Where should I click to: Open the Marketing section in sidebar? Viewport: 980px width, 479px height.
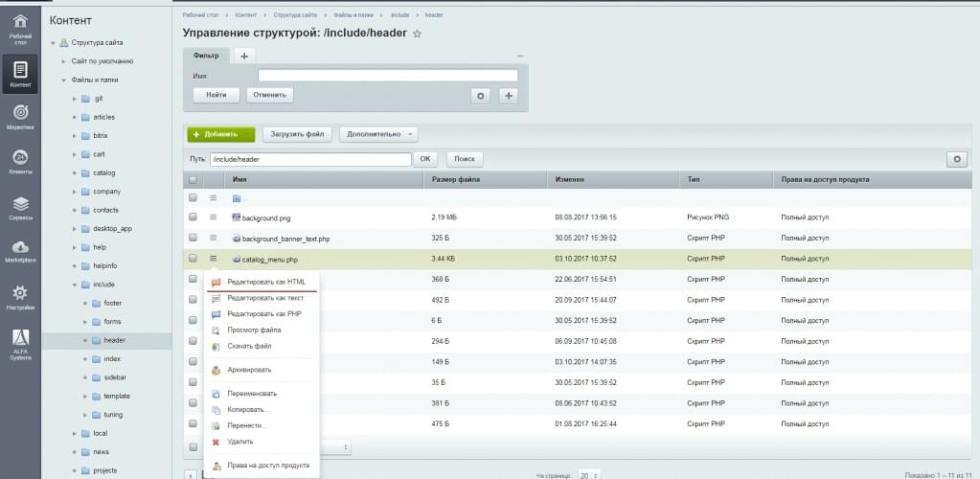[20, 117]
